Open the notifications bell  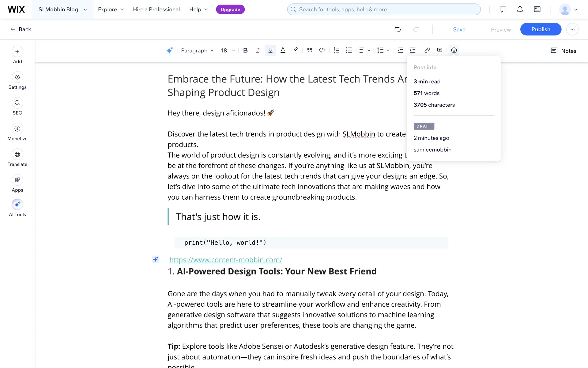click(x=520, y=10)
